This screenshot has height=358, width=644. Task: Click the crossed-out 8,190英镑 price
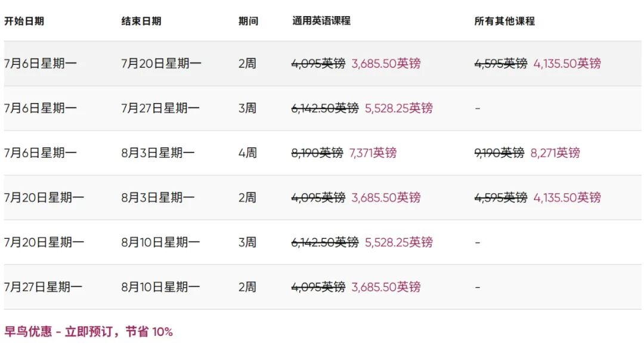[317, 153]
